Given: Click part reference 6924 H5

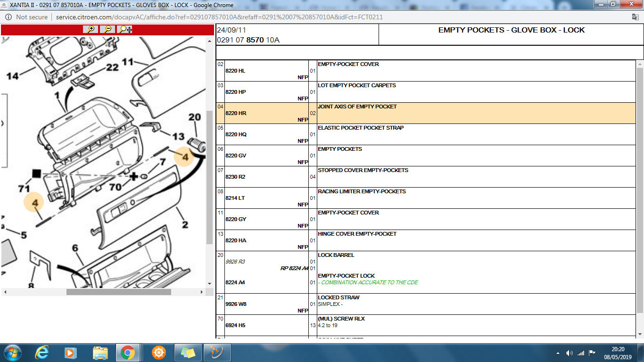Looking at the screenshot, I should coord(235,325).
